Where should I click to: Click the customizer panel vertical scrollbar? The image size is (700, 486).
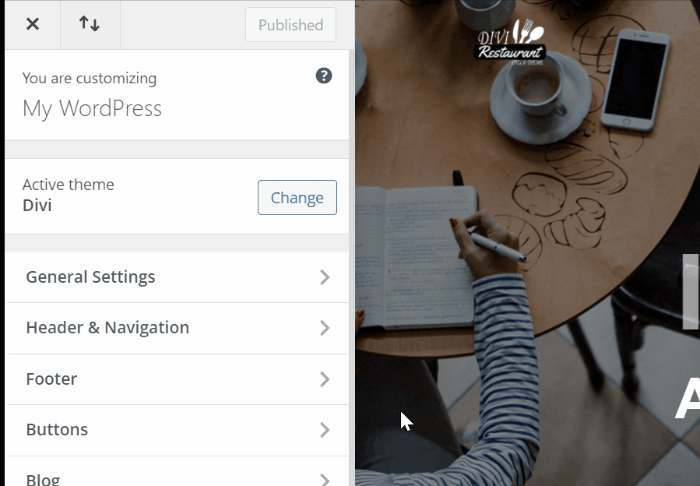coord(352,268)
